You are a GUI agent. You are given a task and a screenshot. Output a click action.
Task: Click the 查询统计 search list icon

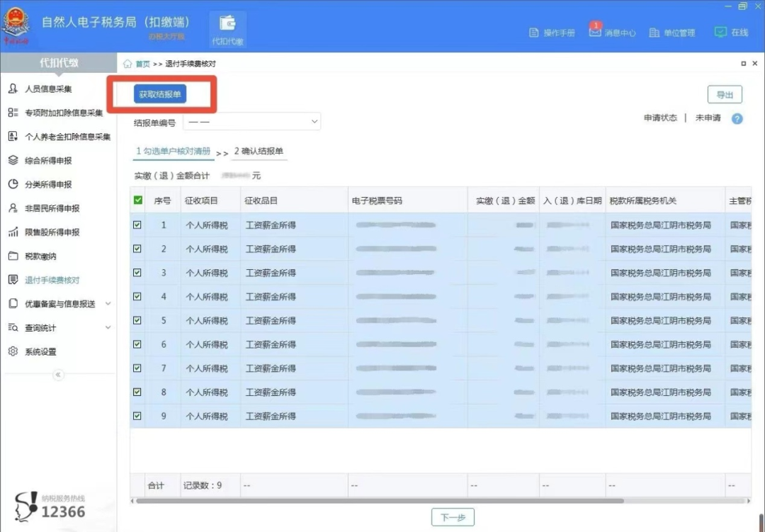[13, 327]
